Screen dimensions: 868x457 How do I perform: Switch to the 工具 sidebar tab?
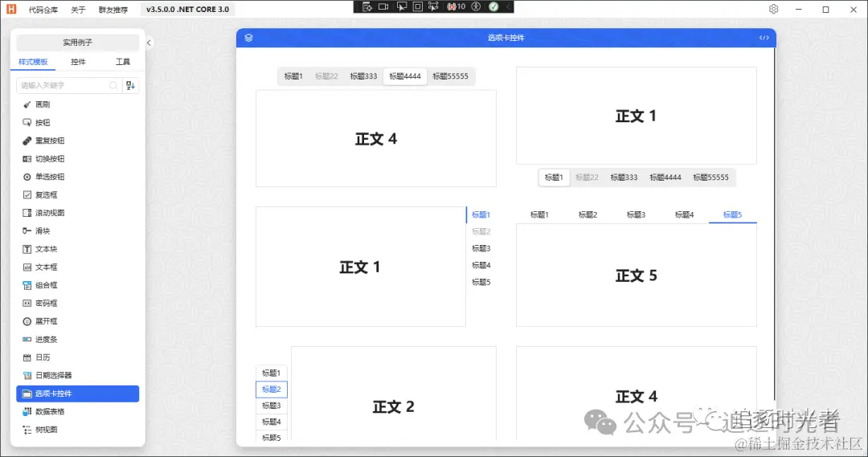[x=123, y=62]
